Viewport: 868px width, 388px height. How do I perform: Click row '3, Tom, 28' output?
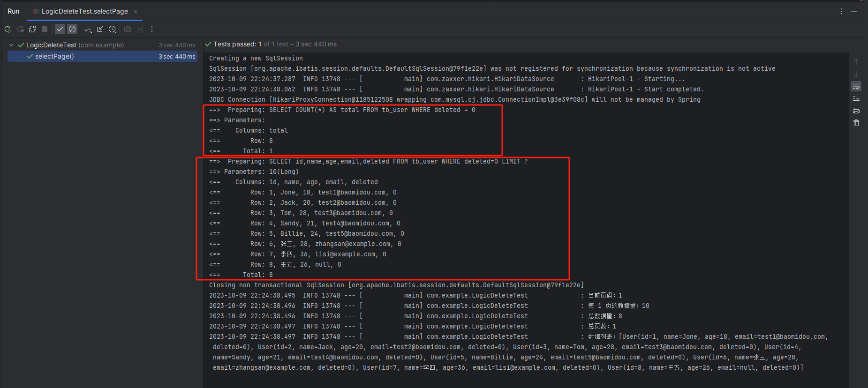pos(301,213)
